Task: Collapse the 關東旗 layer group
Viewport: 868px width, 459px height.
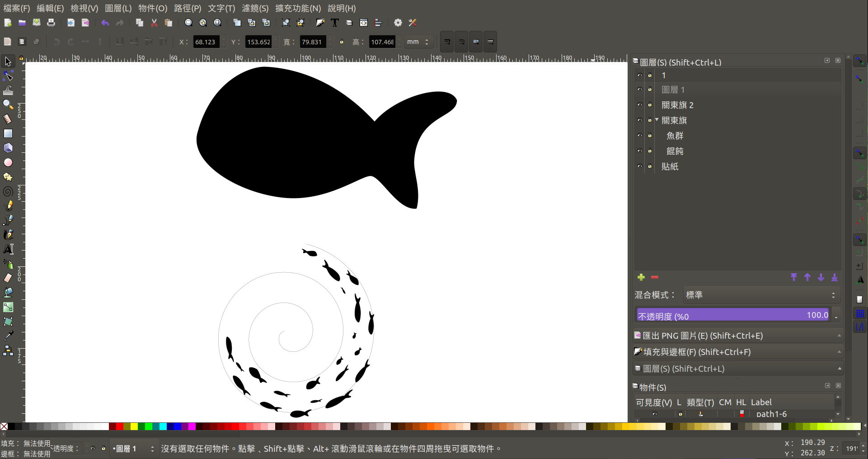Action: pyautogui.click(x=657, y=120)
